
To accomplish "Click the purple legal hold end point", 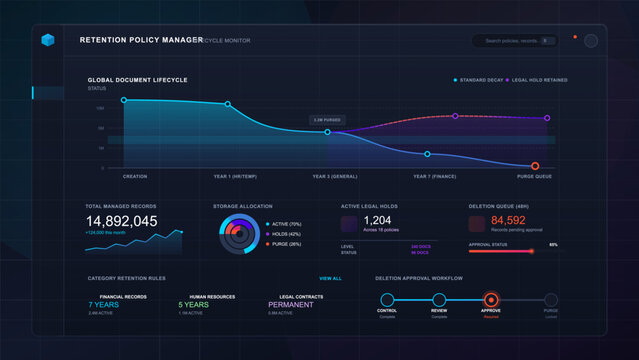I will tap(547, 118).
